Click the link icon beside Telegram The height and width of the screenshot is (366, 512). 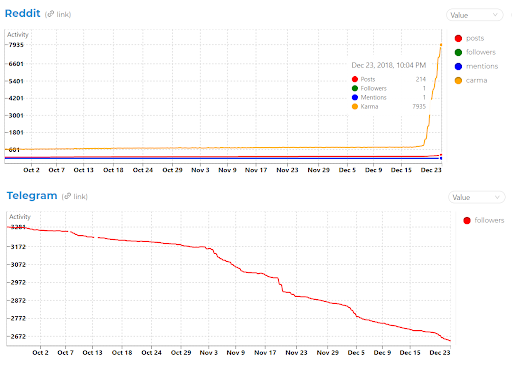[x=67, y=196]
